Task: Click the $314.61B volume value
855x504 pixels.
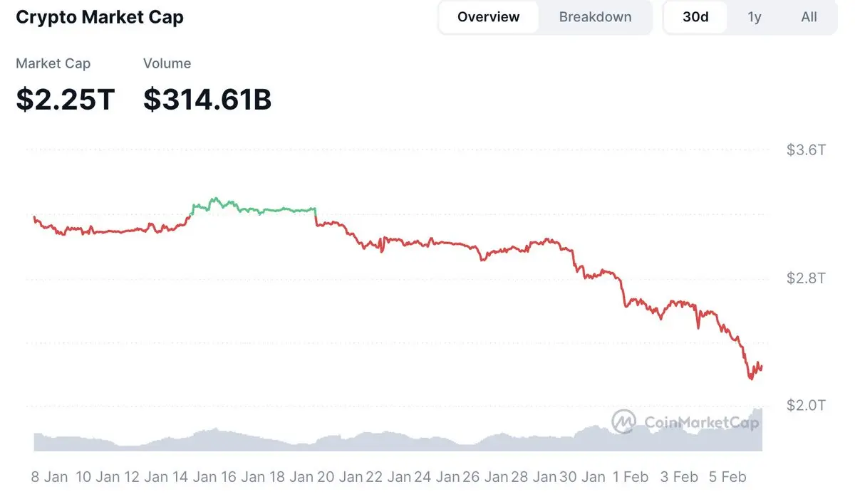Action: 207,100
